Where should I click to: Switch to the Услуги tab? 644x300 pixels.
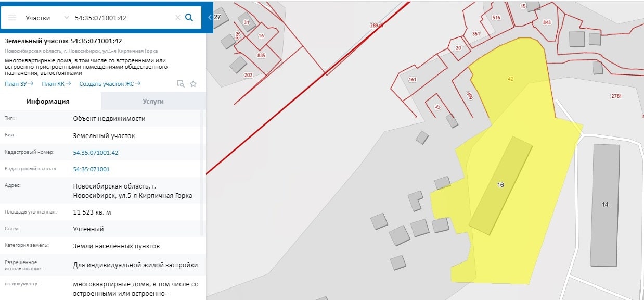(153, 102)
